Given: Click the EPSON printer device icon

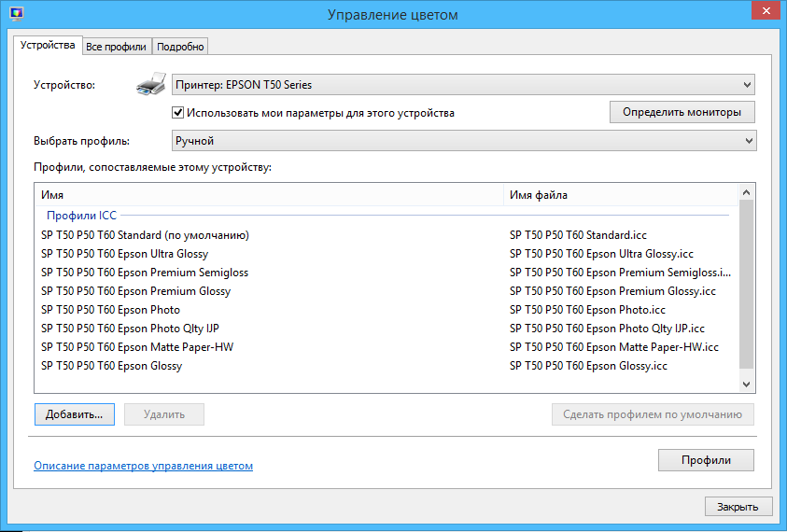Looking at the screenshot, I should 151,84.
